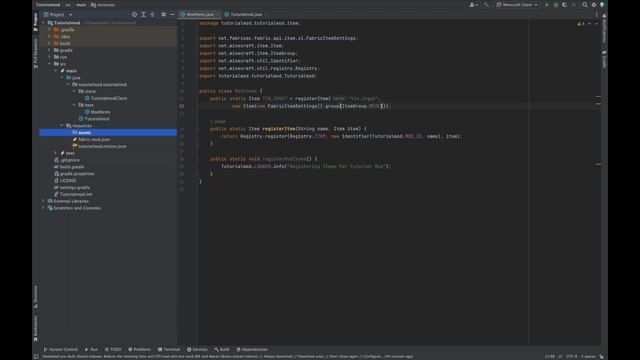Screen dimensions: 640x360
Task: Switch to the ModItems.java editor tab
Action: [200, 14]
